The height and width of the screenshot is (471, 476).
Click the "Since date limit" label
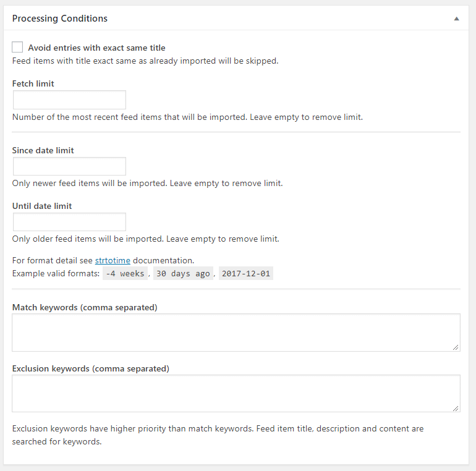pyautogui.click(x=43, y=150)
